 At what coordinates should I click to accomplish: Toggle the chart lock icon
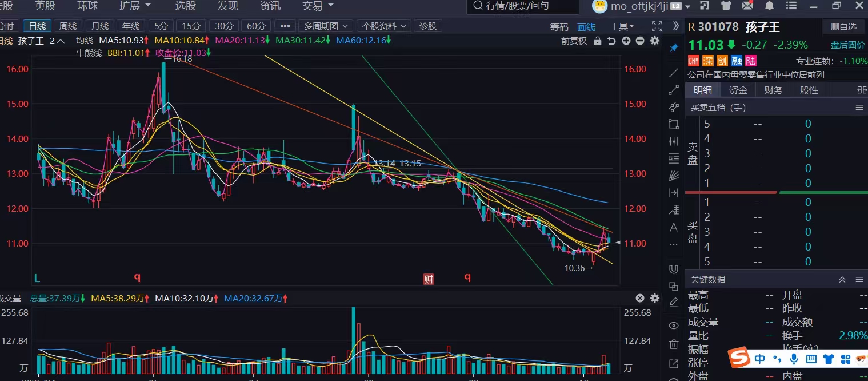click(x=598, y=41)
